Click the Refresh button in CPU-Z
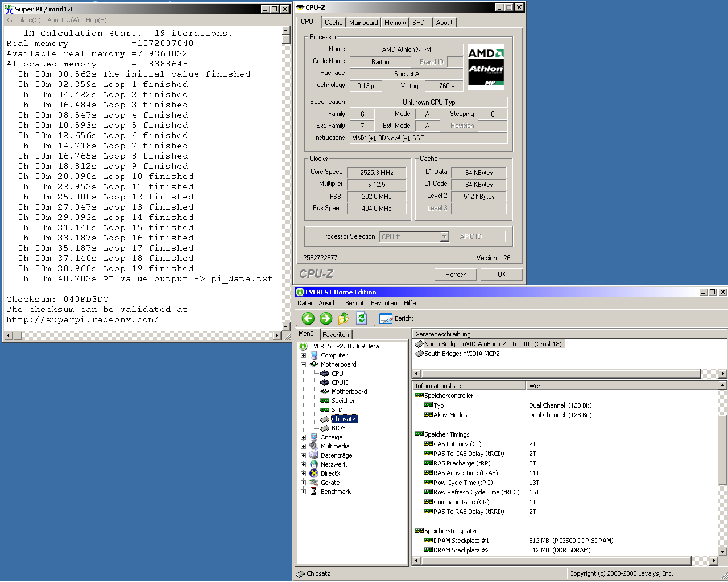 pyautogui.click(x=456, y=275)
